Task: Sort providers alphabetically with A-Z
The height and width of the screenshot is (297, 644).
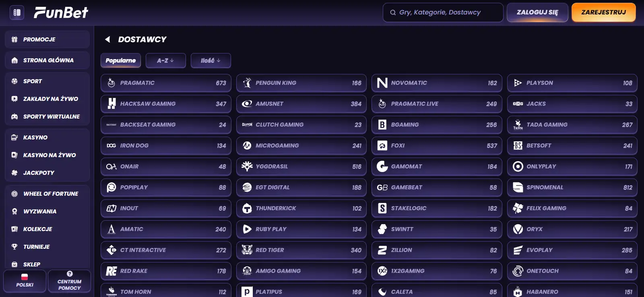Action: coord(166,61)
